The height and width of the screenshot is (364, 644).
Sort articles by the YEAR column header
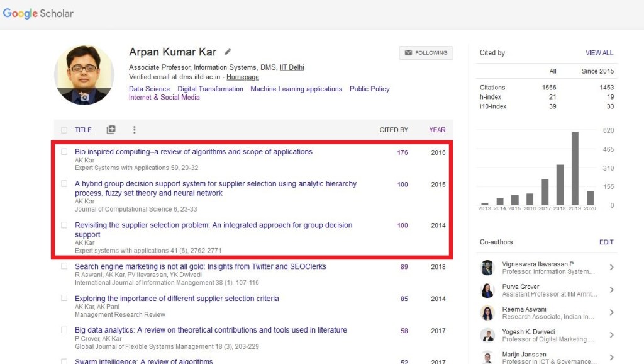pos(437,130)
